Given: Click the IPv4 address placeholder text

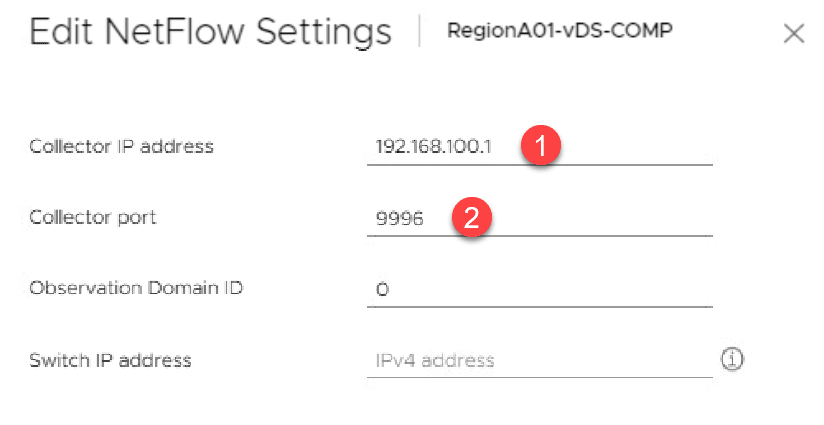Looking at the screenshot, I should [x=435, y=360].
